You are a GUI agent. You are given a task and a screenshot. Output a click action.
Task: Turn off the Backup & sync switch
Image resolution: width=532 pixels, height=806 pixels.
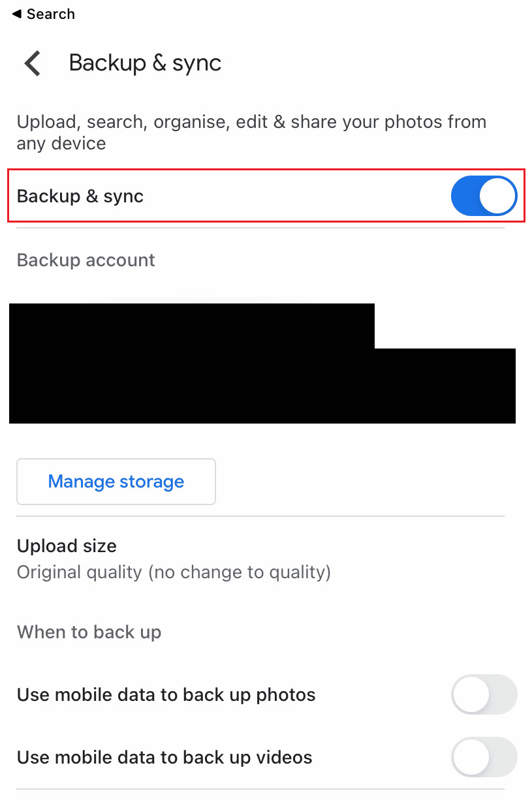[484, 196]
